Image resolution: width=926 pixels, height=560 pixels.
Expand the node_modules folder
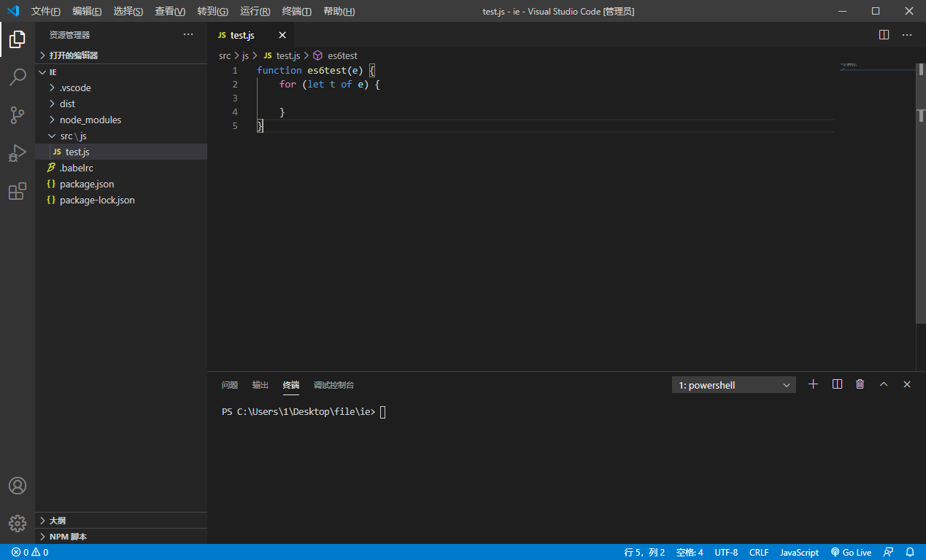[x=90, y=120]
